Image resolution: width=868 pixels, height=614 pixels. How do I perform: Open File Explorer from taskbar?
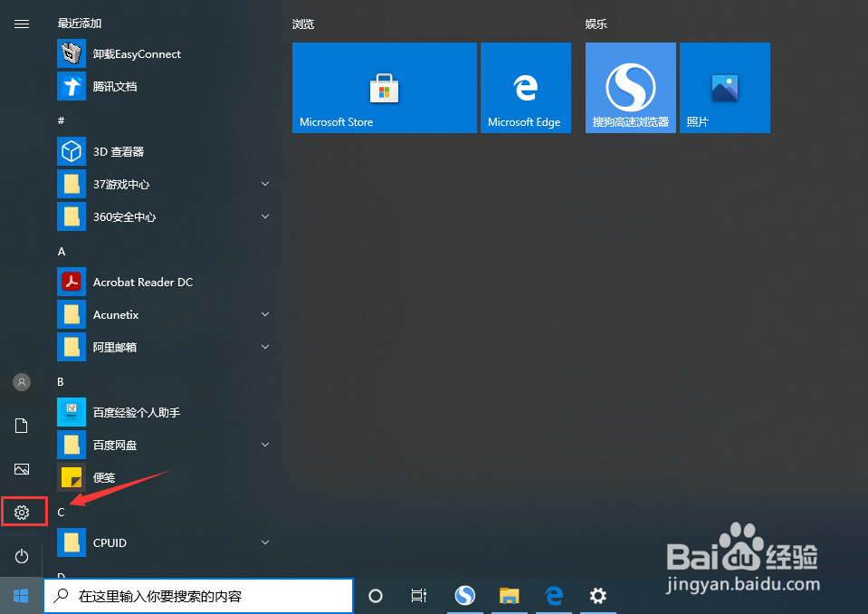[510, 596]
